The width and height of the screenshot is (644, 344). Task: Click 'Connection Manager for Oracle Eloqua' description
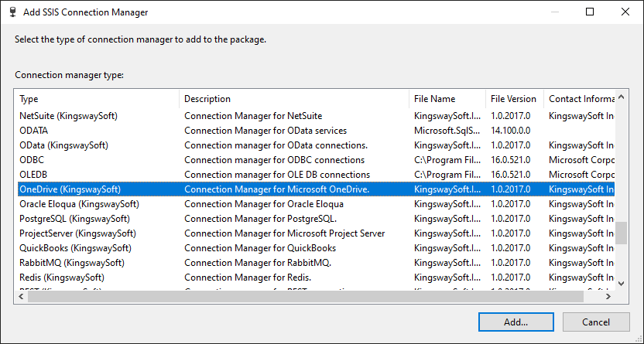(x=264, y=204)
